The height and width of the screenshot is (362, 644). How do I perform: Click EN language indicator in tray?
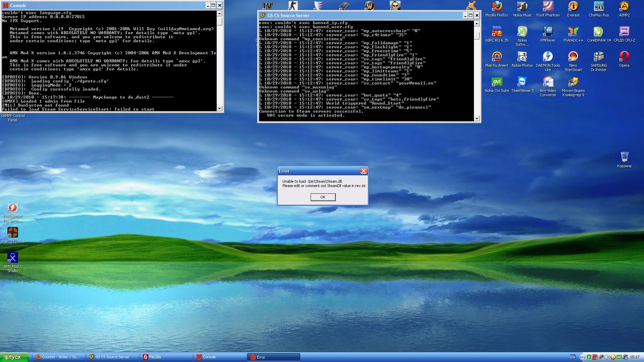(573, 357)
